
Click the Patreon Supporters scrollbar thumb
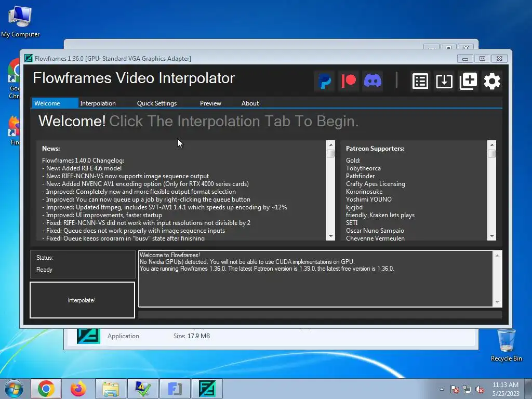pos(491,154)
